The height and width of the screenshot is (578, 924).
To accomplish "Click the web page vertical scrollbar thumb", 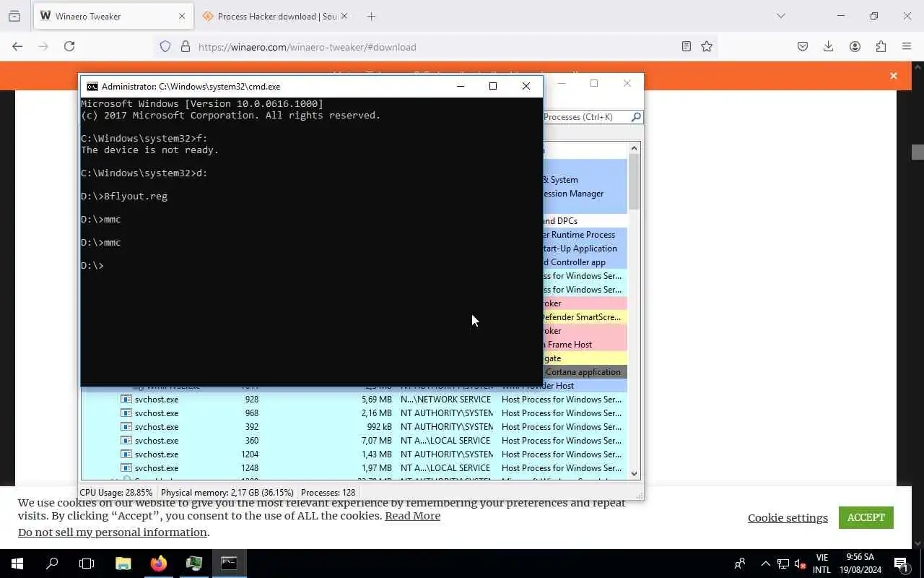I will [x=918, y=152].
